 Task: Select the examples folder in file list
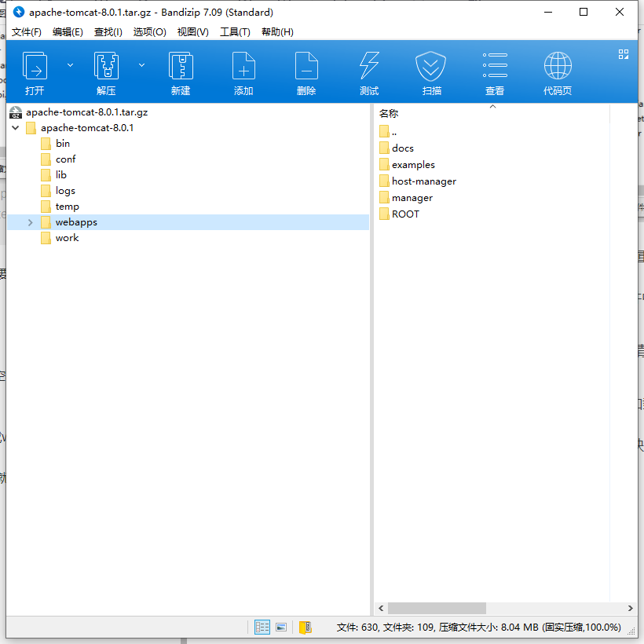click(413, 165)
